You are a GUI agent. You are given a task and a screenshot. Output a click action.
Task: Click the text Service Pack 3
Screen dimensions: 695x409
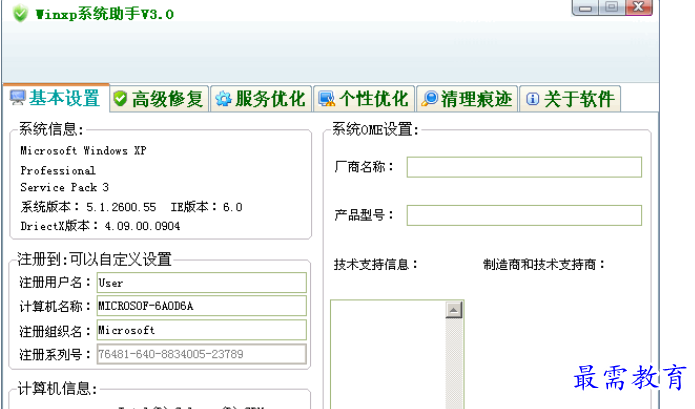pyautogui.click(x=64, y=187)
